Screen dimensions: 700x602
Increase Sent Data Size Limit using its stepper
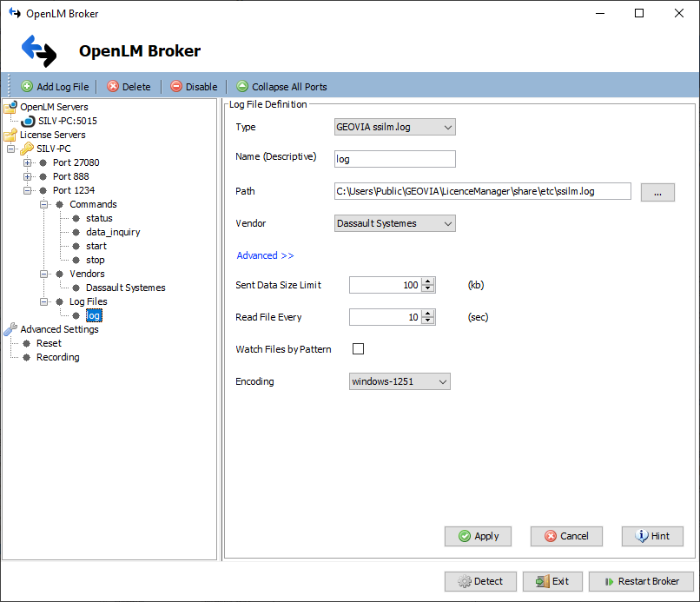(x=426, y=280)
